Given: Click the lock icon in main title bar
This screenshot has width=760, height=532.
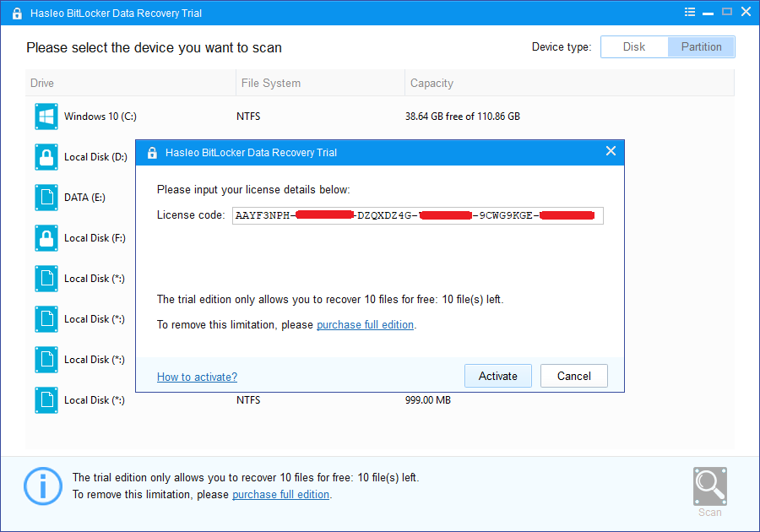Looking at the screenshot, I should pos(17,13).
